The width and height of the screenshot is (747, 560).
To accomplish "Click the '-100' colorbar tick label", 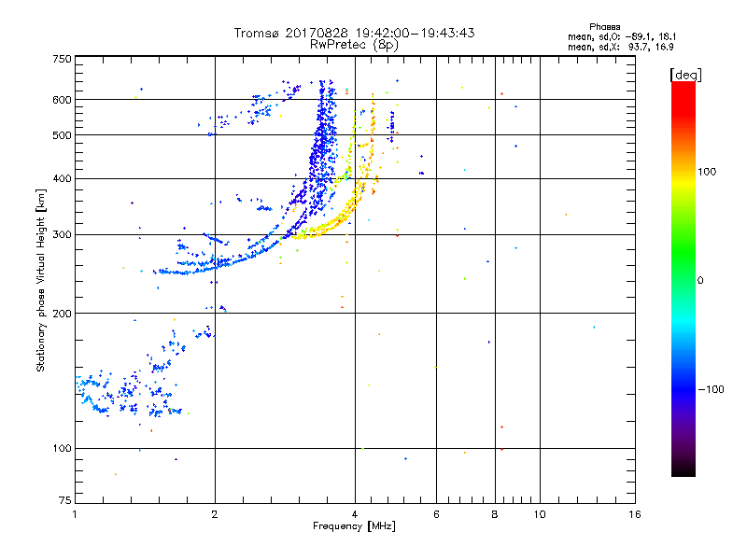I will [x=711, y=389].
